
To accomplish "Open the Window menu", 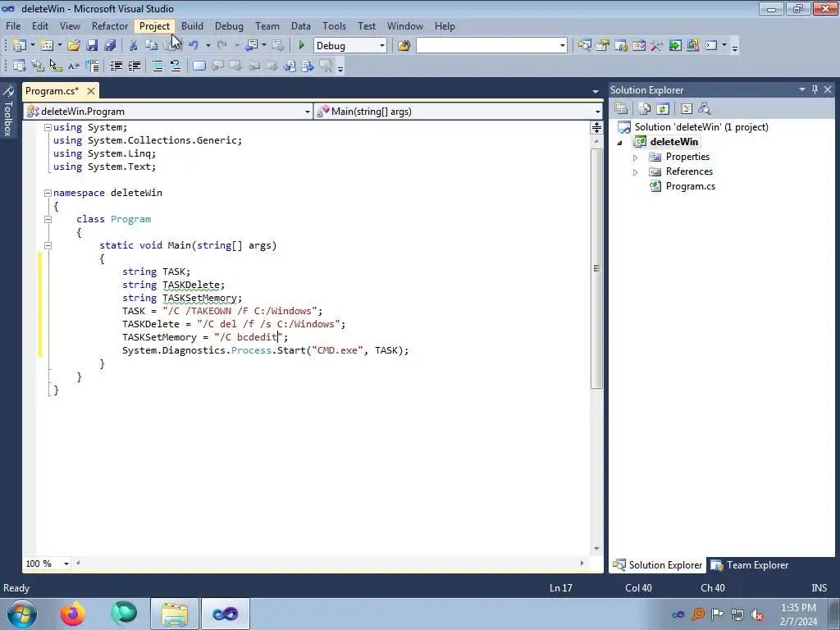I will [x=405, y=25].
